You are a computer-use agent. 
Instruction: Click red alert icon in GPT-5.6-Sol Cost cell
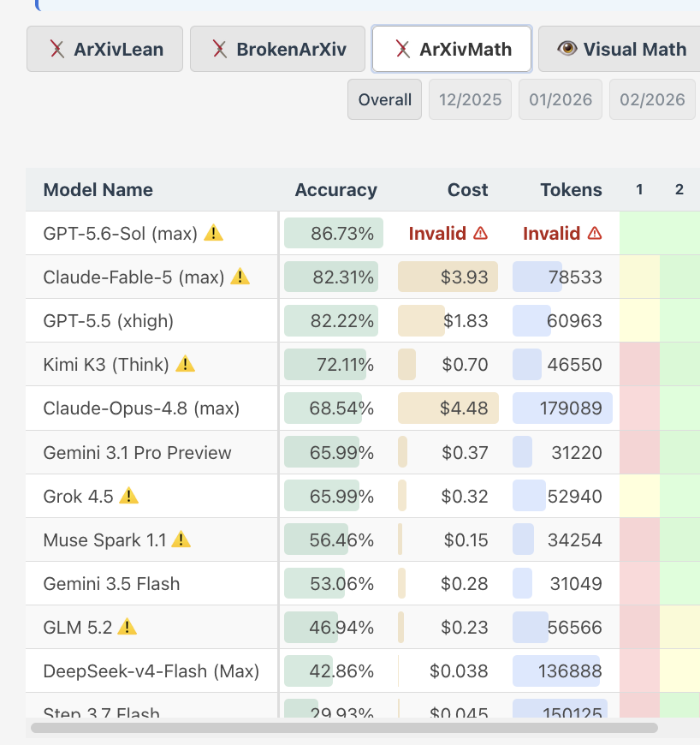coord(481,233)
